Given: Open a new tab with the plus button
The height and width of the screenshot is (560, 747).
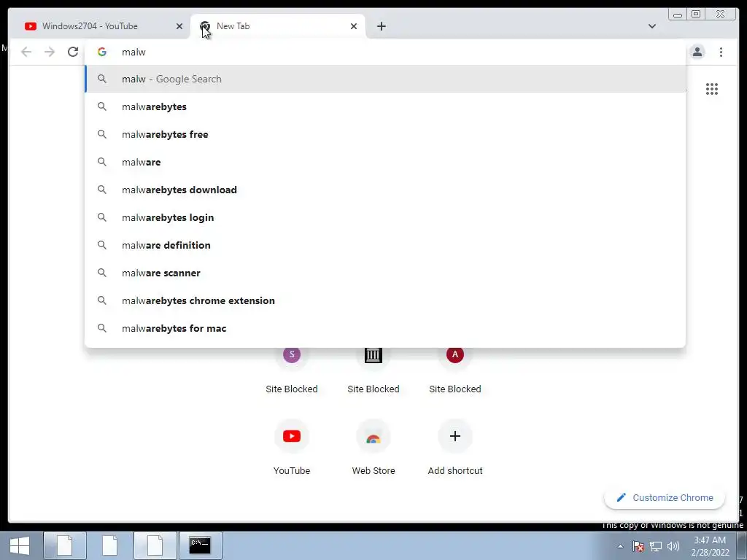Looking at the screenshot, I should (x=381, y=26).
